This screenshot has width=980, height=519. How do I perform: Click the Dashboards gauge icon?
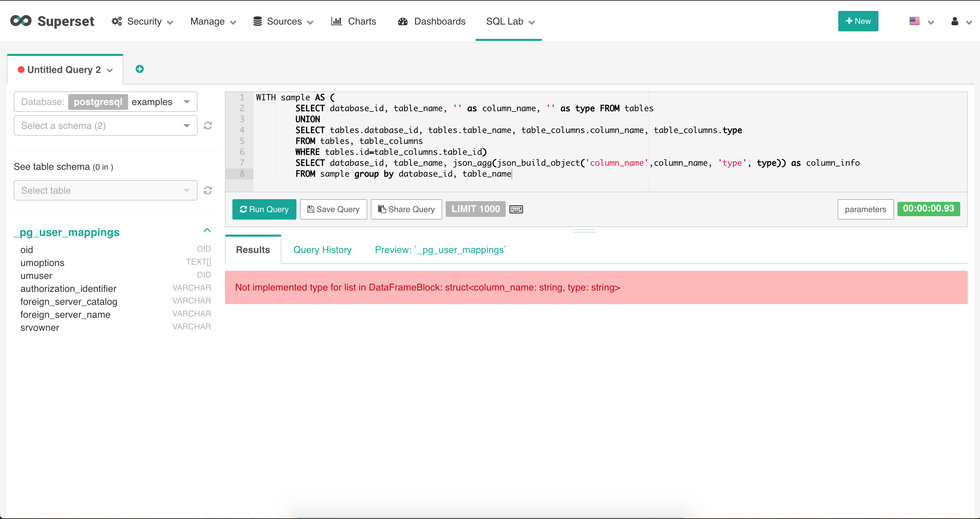tap(402, 21)
